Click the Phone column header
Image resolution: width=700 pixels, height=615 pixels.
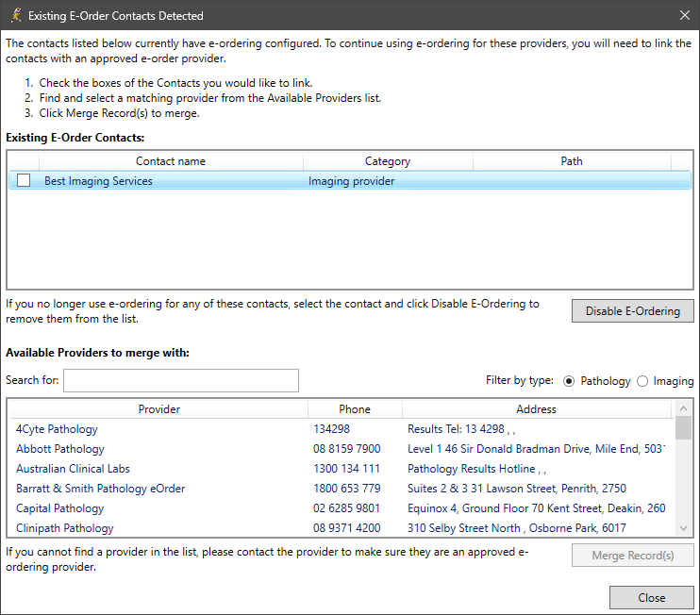(x=355, y=409)
